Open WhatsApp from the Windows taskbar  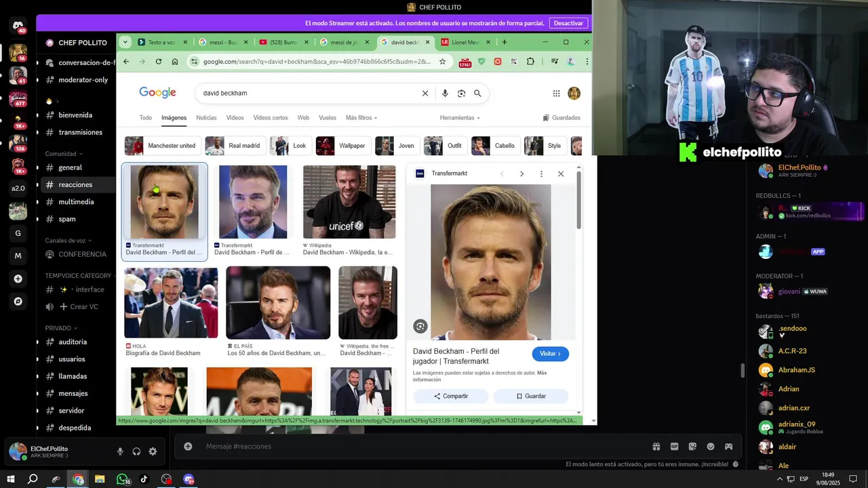(x=122, y=479)
